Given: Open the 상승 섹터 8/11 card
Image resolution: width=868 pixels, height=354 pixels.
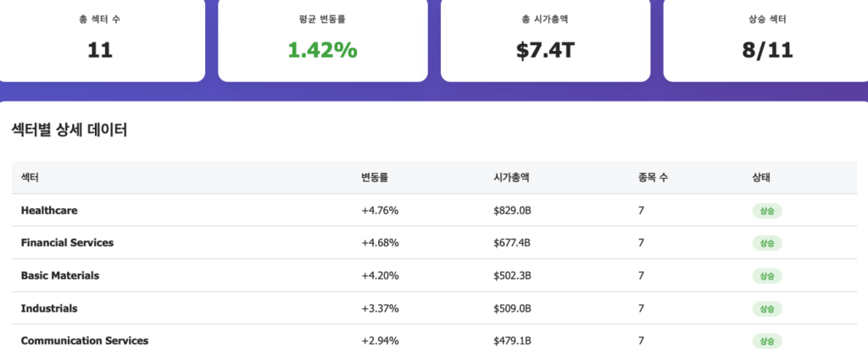Looking at the screenshot, I should (766, 40).
